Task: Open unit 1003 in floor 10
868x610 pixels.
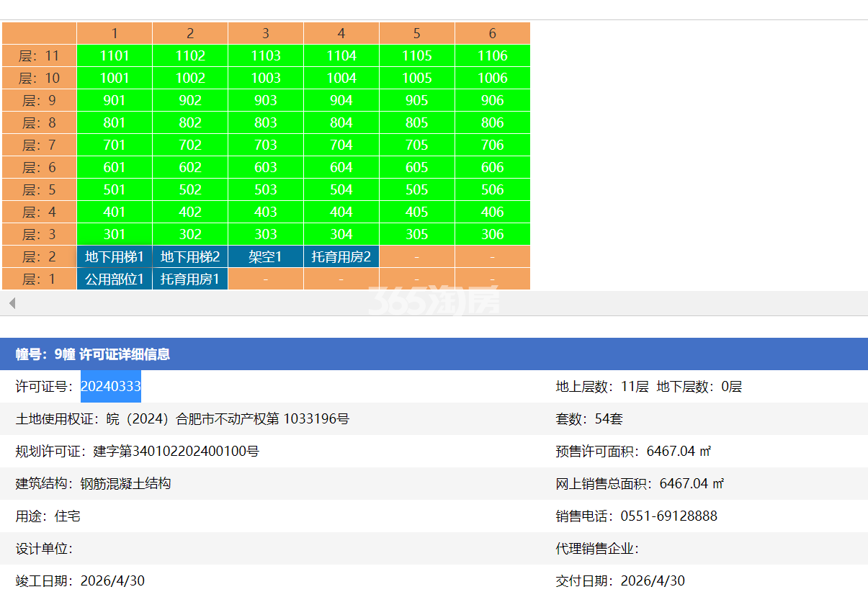Action: (266, 78)
